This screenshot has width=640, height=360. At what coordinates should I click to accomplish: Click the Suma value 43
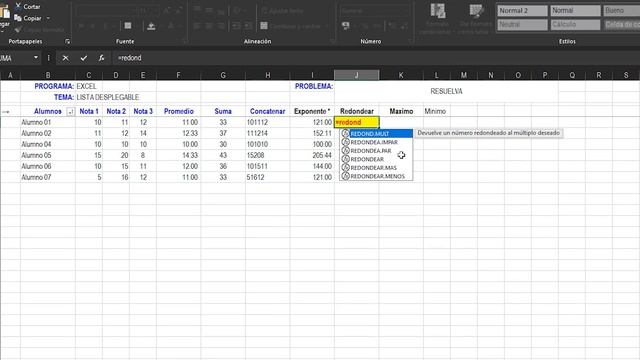[223, 155]
